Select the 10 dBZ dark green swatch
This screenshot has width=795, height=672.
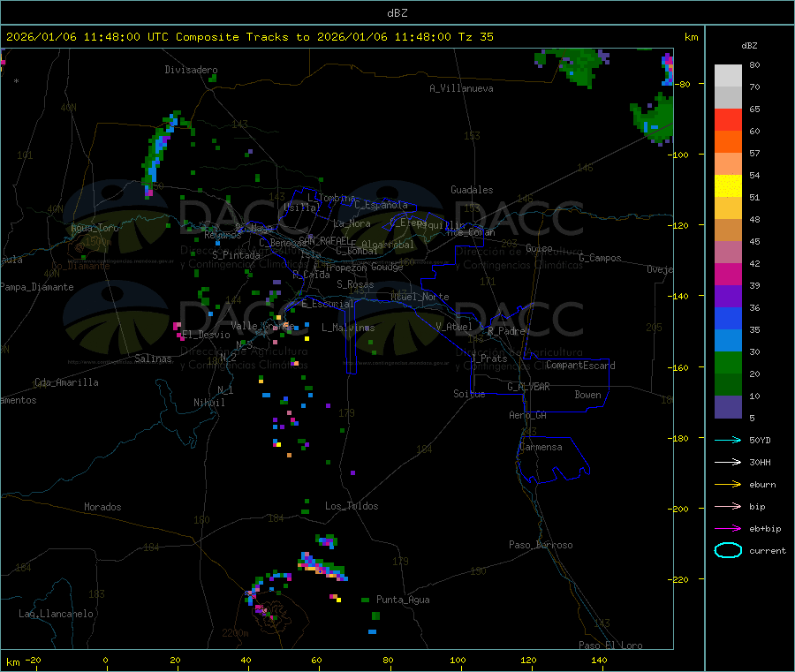click(x=728, y=385)
